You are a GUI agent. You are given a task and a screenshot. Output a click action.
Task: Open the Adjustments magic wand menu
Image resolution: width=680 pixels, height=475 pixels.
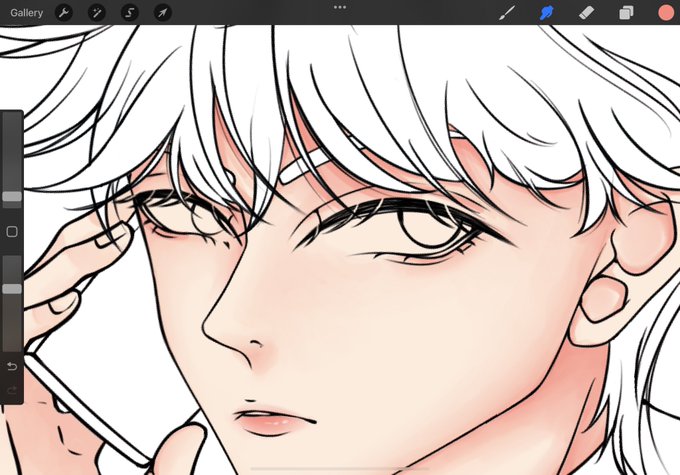[97, 13]
